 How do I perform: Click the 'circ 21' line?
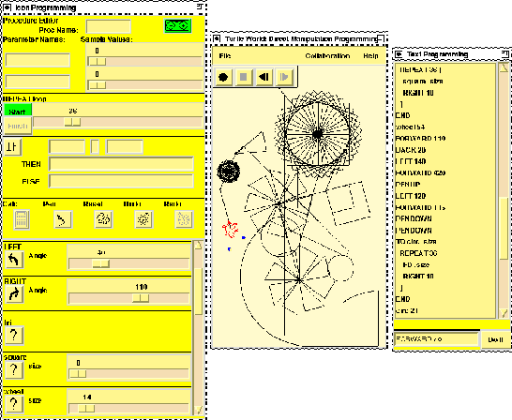[407, 310]
